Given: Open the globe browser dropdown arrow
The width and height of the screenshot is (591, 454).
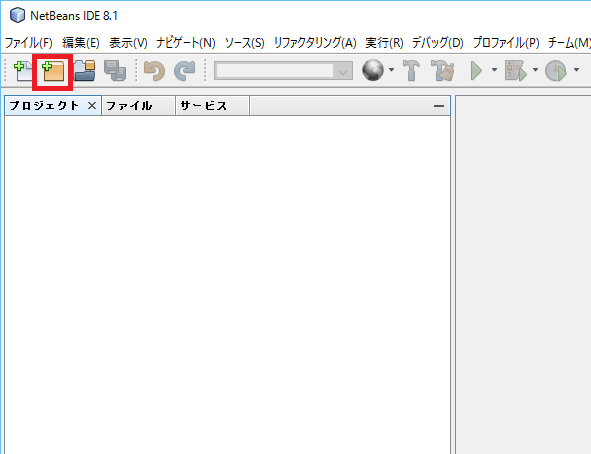Looking at the screenshot, I should pyautogui.click(x=391, y=70).
